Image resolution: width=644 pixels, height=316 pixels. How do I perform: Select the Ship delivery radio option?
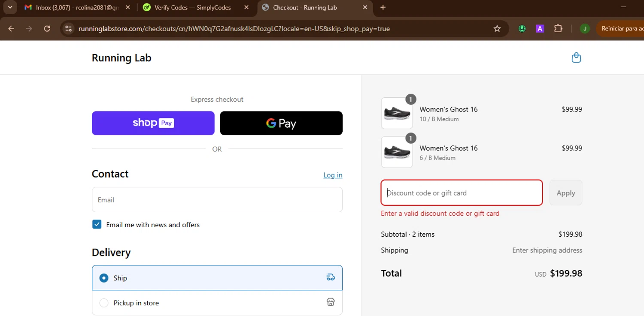tap(104, 278)
